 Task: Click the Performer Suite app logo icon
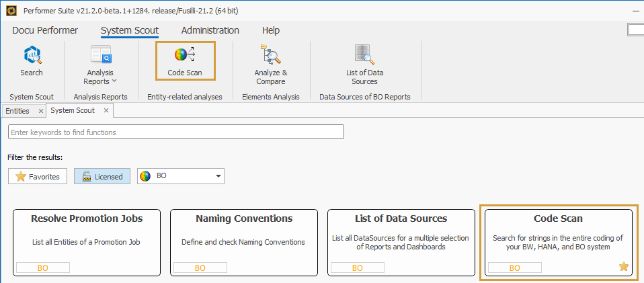(x=11, y=11)
